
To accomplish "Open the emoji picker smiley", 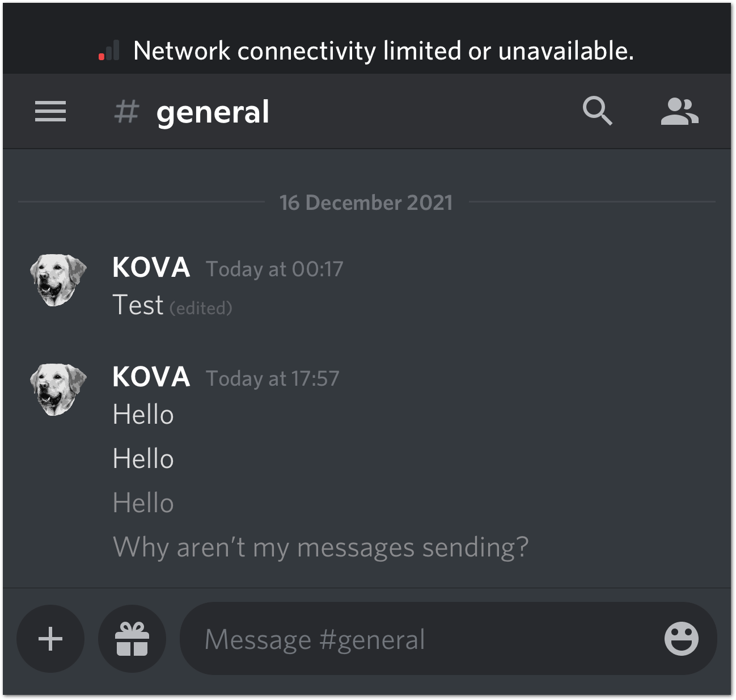I will click(681, 639).
